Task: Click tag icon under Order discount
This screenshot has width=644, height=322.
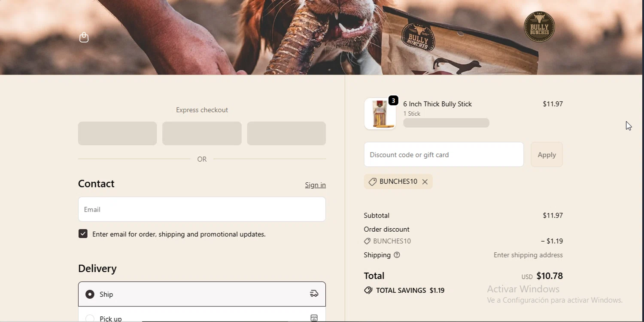Action: tap(367, 241)
